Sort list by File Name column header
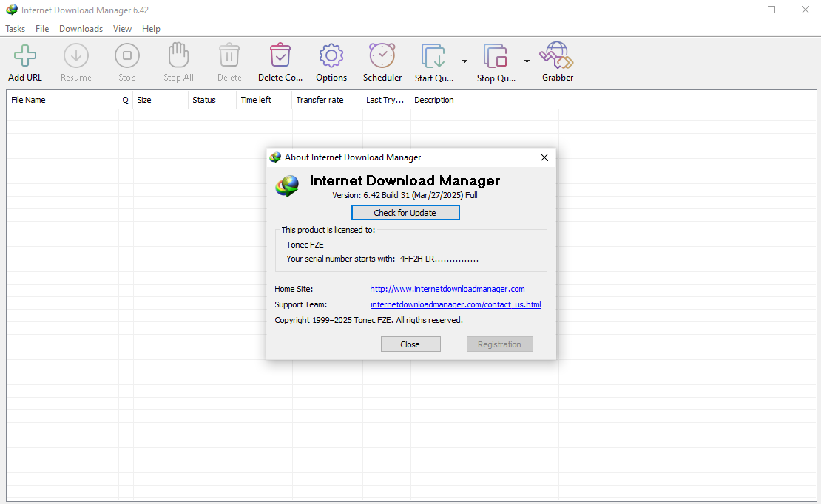 coord(28,100)
